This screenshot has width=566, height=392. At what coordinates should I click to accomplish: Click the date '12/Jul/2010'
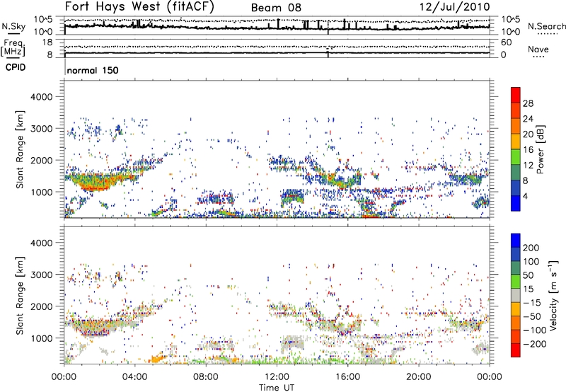coord(454,7)
